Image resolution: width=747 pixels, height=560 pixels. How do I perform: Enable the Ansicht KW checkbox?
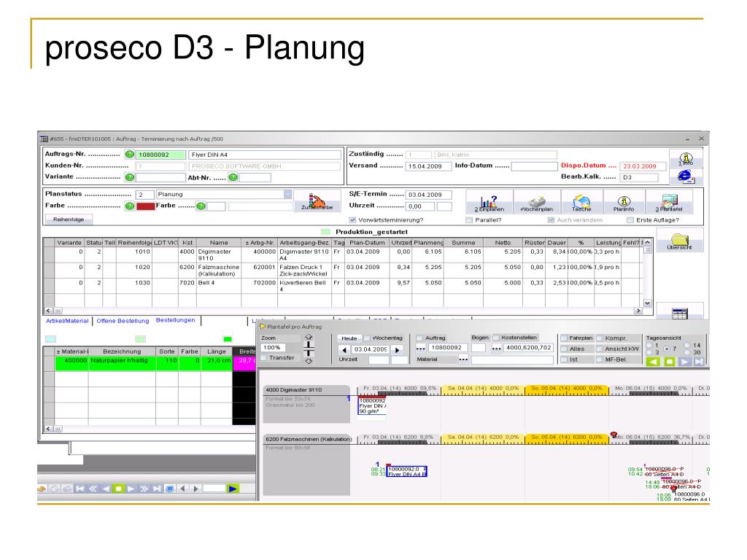point(600,349)
